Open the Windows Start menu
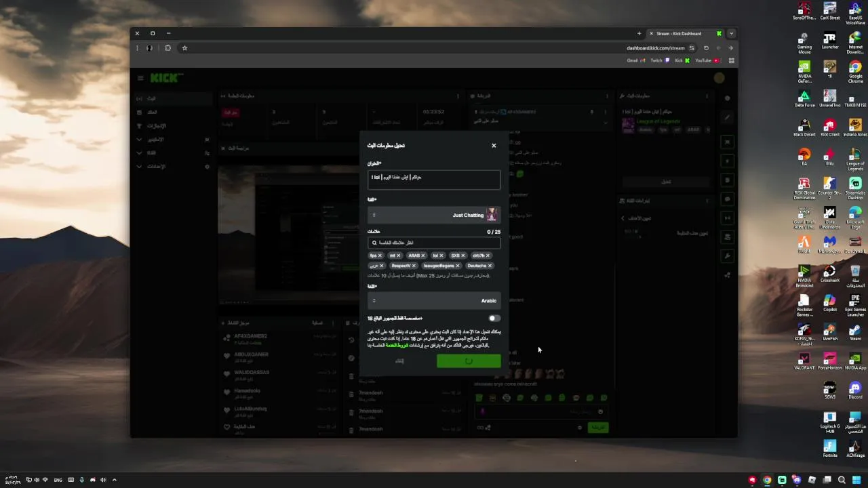Image resolution: width=868 pixels, height=488 pixels. tap(856, 480)
